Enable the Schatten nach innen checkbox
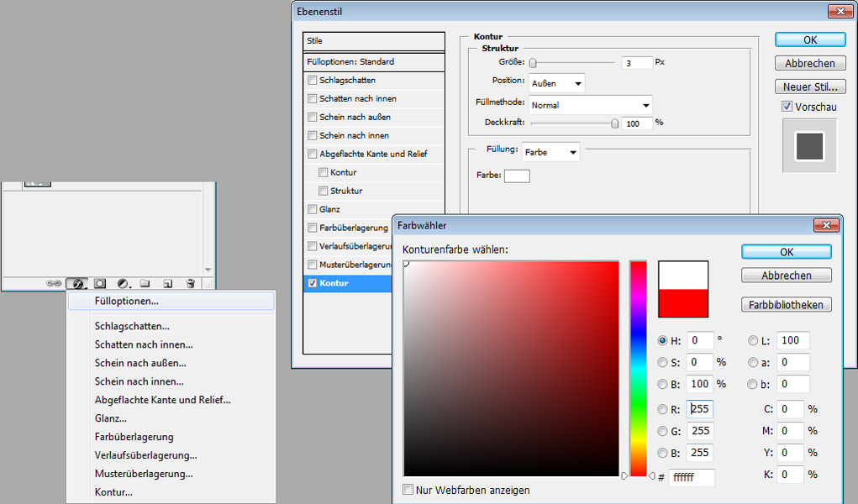Screen dimensions: 858x504 pos(313,98)
